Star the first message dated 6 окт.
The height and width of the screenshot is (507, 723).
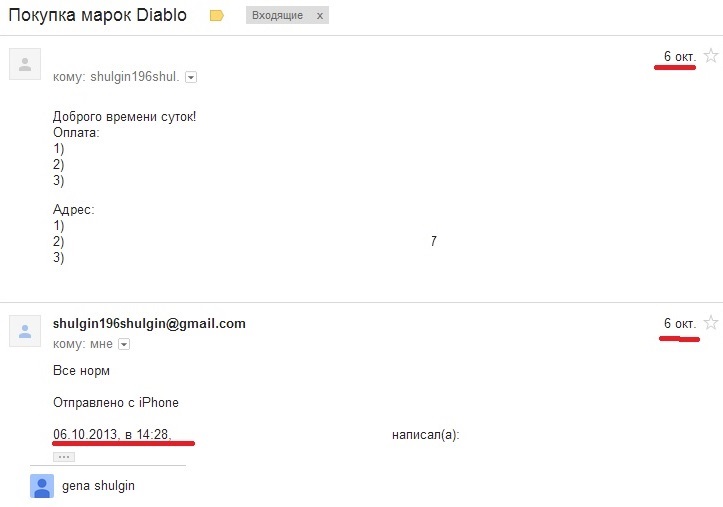pyautogui.click(x=711, y=56)
